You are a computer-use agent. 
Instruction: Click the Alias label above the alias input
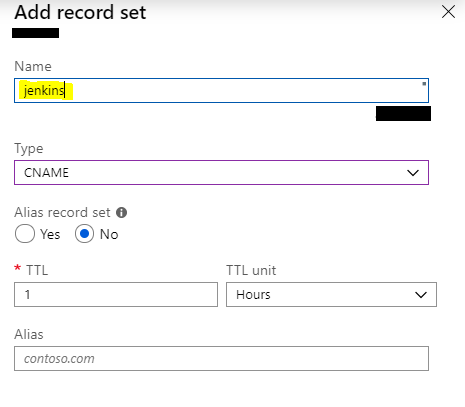(x=29, y=334)
